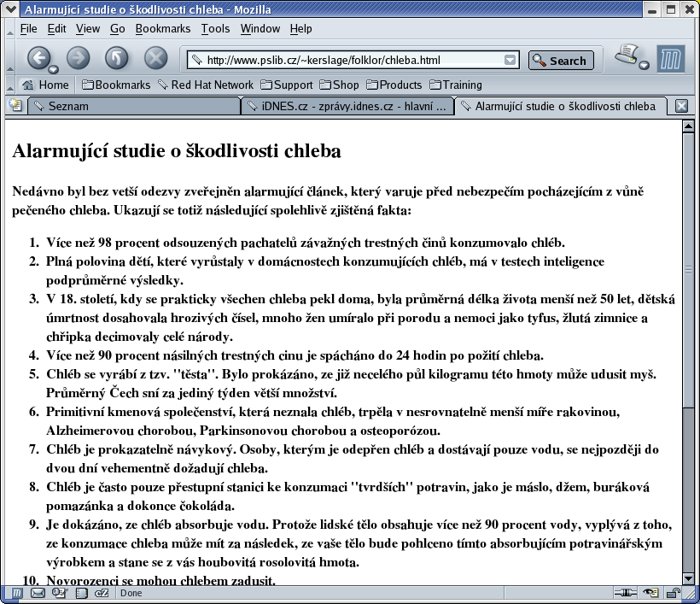
Task: Open the Edit menu
Action: click(x=56, y=28)
